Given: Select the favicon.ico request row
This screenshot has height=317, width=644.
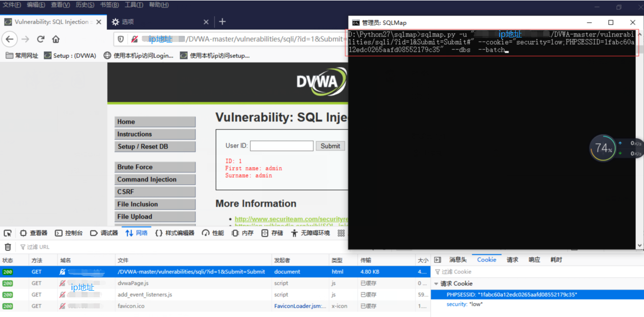Looking at the screenshot, I should tap(215, 306).
